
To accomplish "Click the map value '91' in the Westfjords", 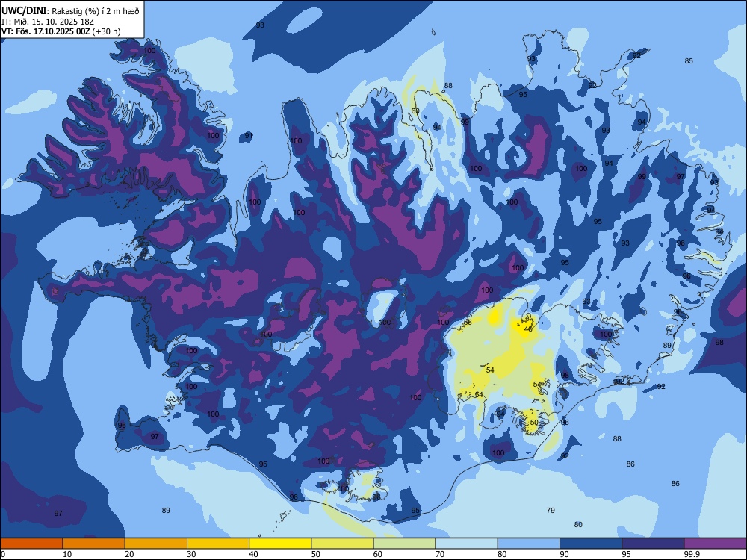I will pyautogui.click(x=249, y=136).
